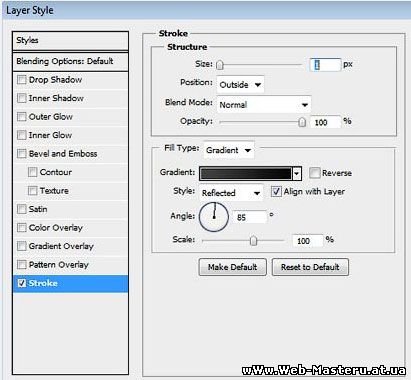This screenshot has height=380, width=411.
Task: Click the Scale percent input field
Action: point(308,241)
